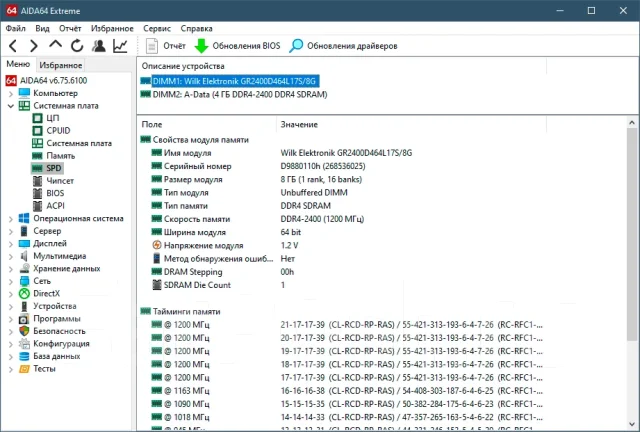Click the Тесты icon in the tree

click(x=24, y=369)
